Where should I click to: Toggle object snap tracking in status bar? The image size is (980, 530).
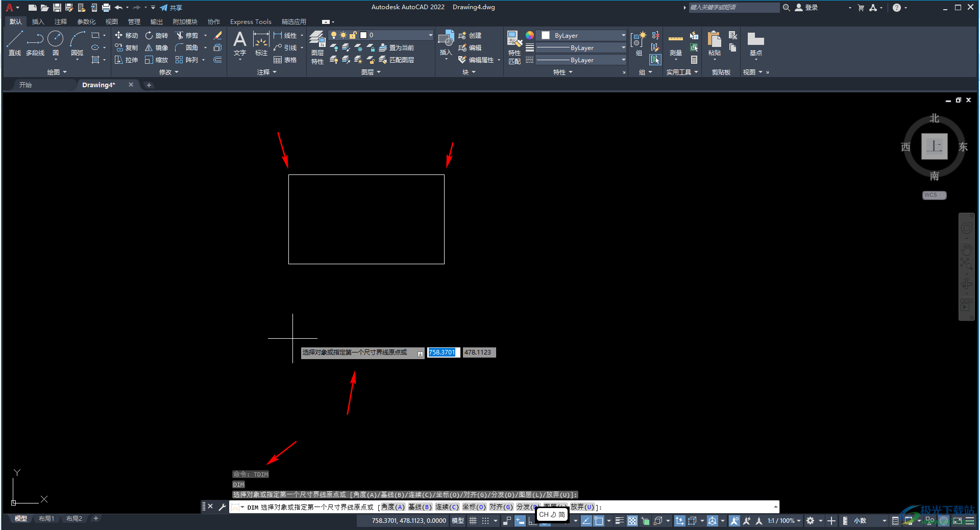[586, 521]
